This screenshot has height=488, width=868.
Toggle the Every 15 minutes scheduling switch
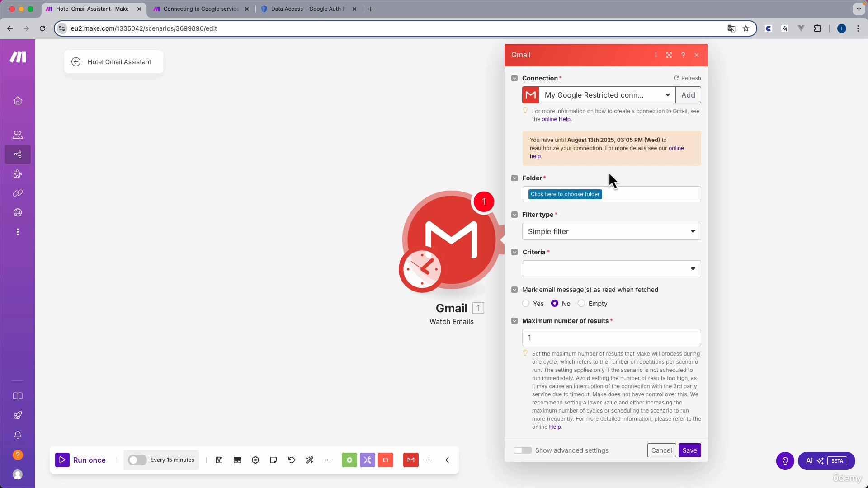[x=137, y=460]
